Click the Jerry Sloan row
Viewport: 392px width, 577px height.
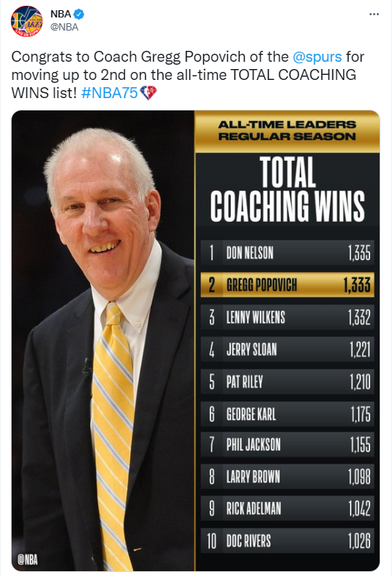(287, 350)
